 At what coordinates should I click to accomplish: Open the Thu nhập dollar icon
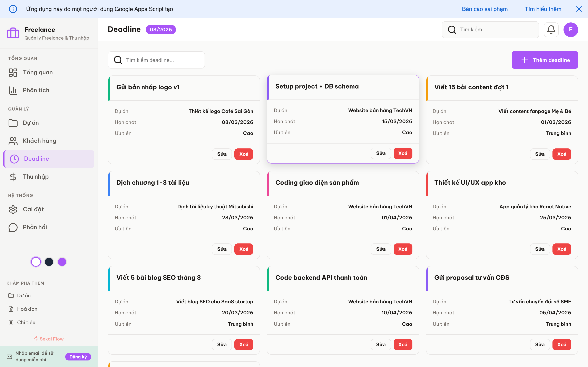coord(13,176)
